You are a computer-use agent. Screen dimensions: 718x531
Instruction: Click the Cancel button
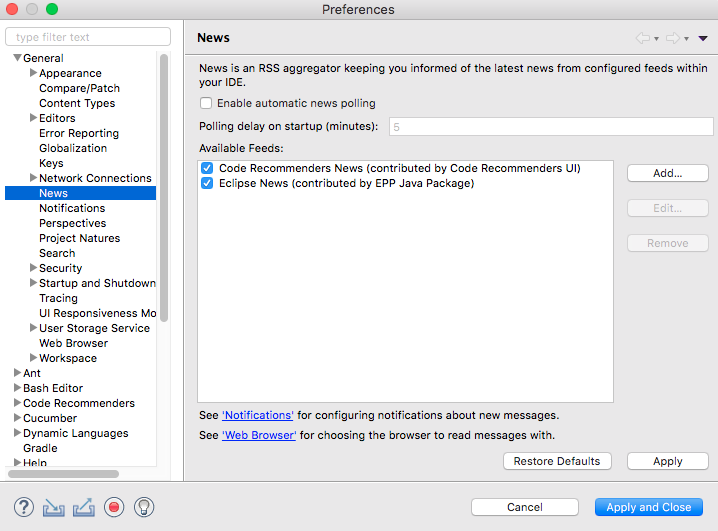click(x=525, y=507)
